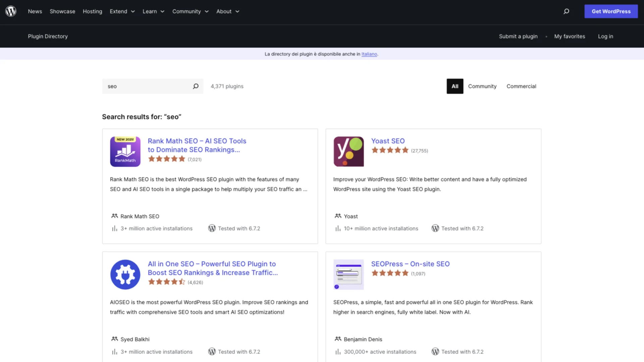
Task: Click author name Benjamin Denis
Action: pyautogui.click(x=363, y=339)
